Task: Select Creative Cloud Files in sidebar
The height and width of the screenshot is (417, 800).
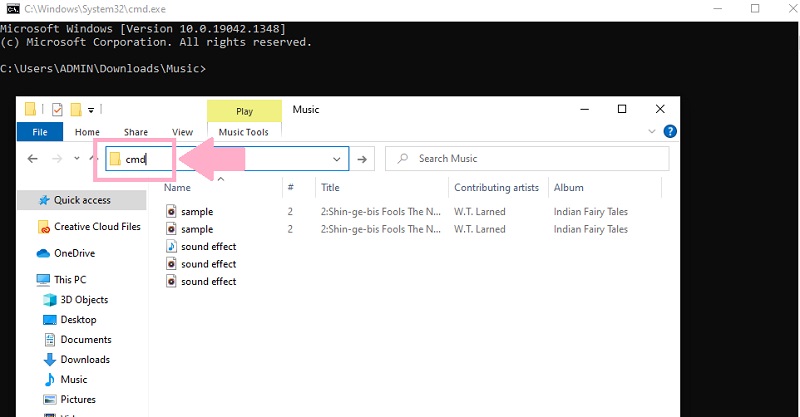Action: click(x=96, y=227)
